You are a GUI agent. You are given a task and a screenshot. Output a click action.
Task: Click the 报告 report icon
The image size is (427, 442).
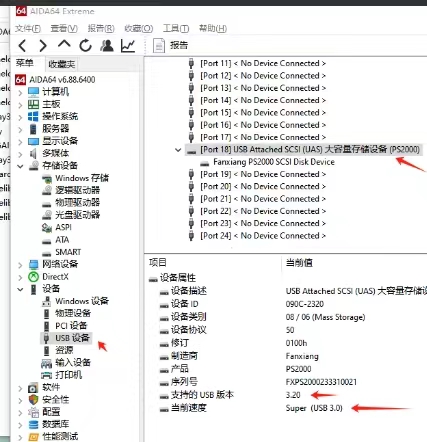159,45
